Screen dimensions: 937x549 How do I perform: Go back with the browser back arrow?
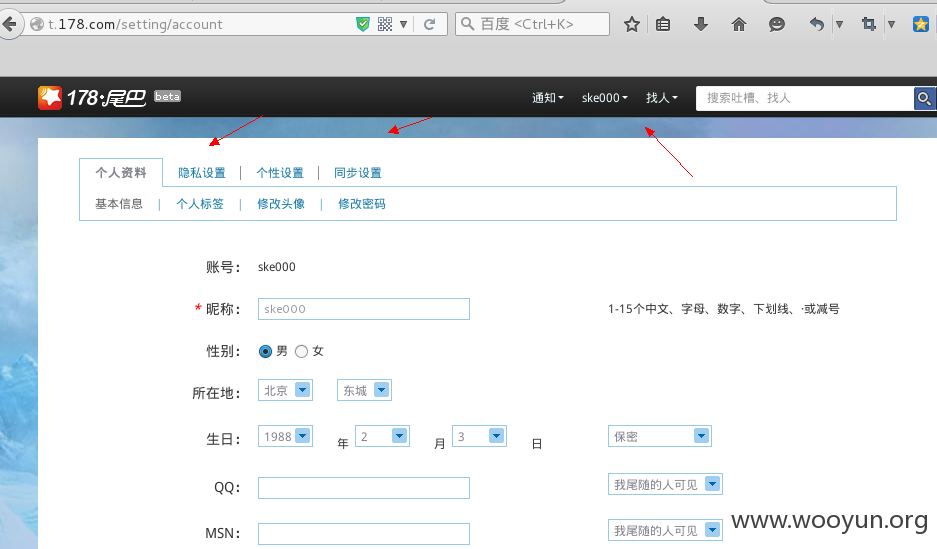(9, 24)
